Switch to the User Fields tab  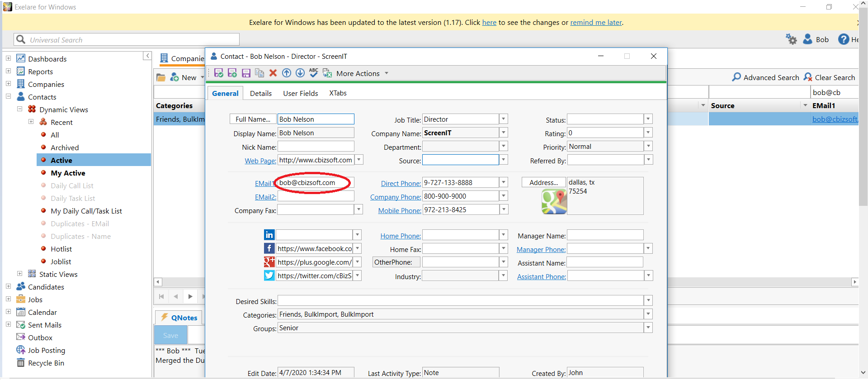(301, 93)
